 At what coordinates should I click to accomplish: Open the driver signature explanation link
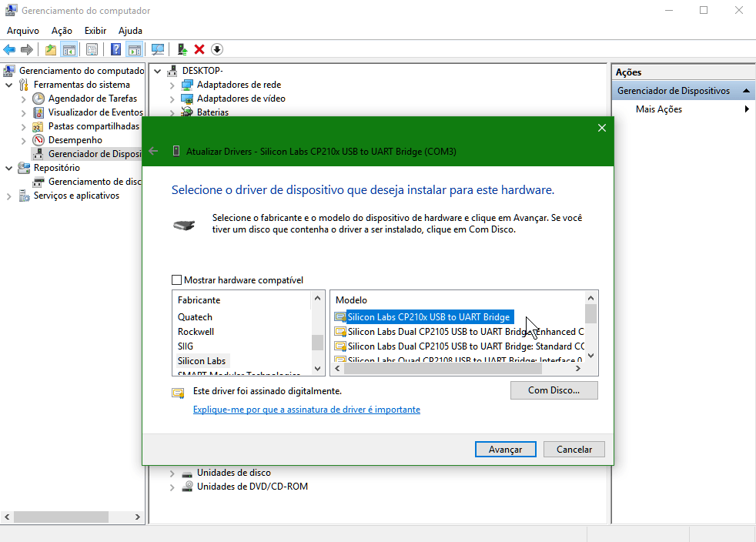tap(306, 410)
